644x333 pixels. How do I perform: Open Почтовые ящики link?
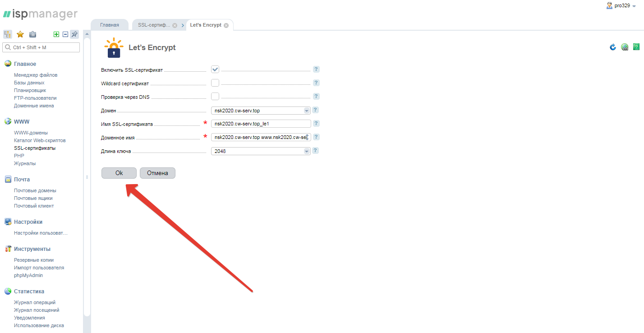pos(33,198)
